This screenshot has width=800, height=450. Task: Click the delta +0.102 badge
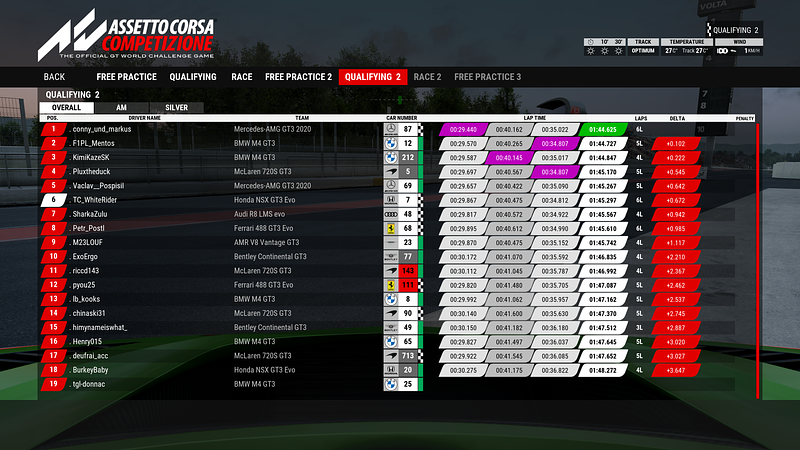click(676, 144)
